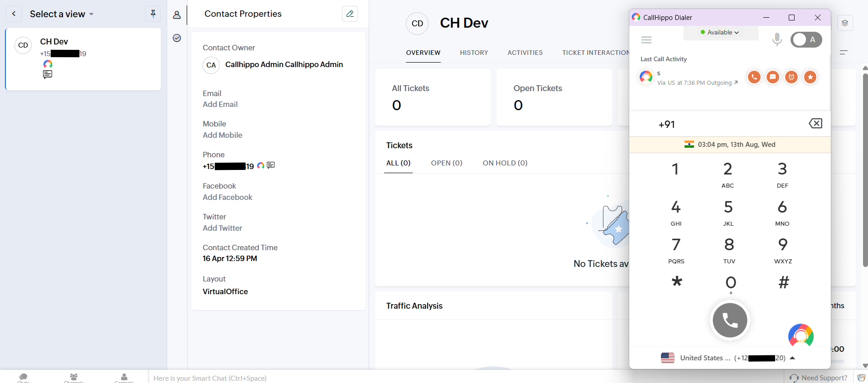Viewport: 868px width, 383px height.
Task: Expand the United States caller number selector
Action: pyautogui.click(x=728, y=358)
